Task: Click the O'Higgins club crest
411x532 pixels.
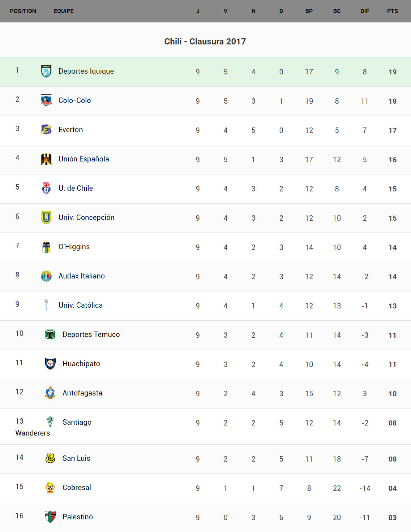Action: tap(46, 247)
